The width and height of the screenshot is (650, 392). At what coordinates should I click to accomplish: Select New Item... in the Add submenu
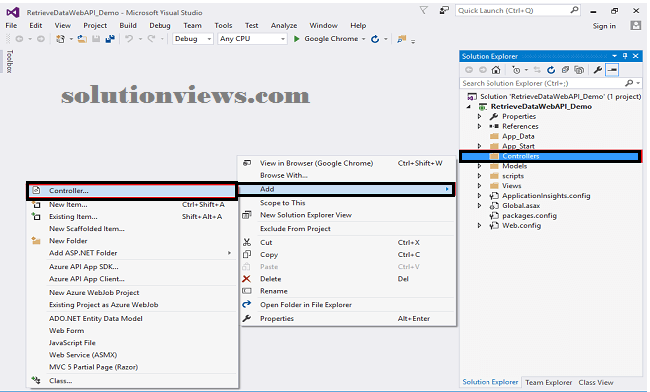pyautogui.click(x=133, y=205)
